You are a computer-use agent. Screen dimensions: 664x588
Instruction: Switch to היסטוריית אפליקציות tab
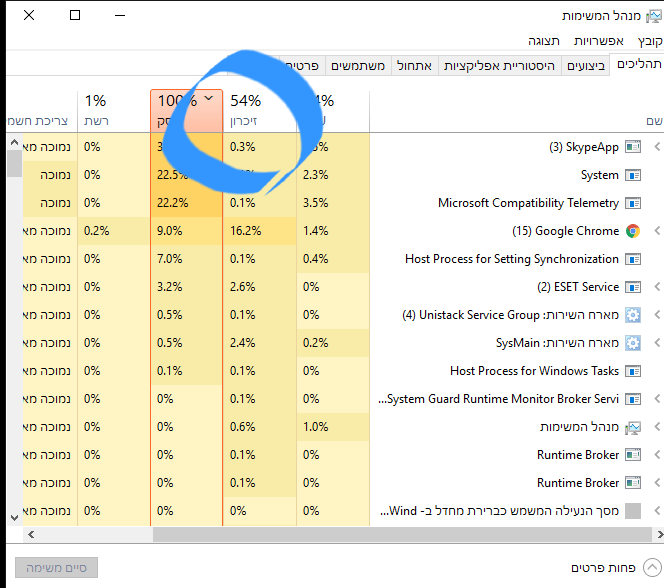tap(499, 66)
